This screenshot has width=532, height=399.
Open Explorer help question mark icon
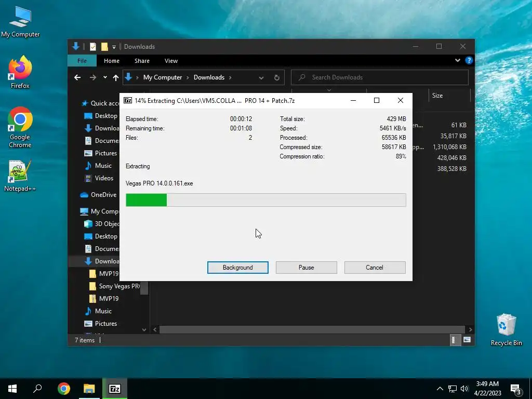pos(469,60)
